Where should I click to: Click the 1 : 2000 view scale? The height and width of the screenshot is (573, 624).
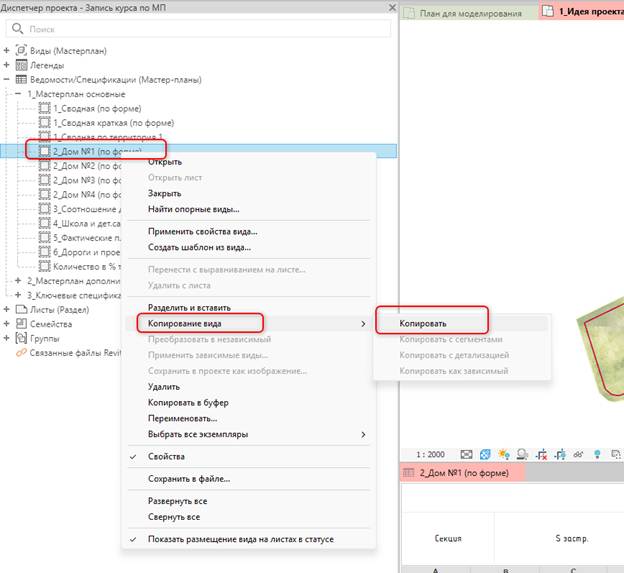point(430,454)
